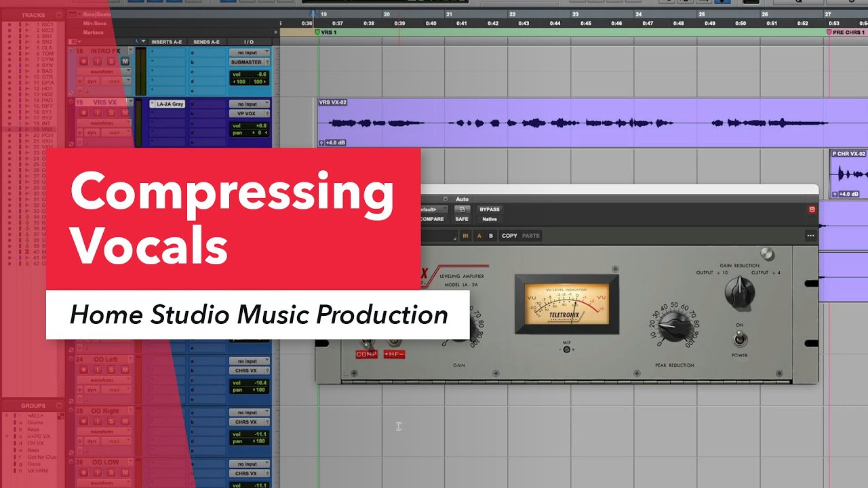
Task: Click bar 20 on the Bars|Beats ruler
Action: (x=386, y=14)
